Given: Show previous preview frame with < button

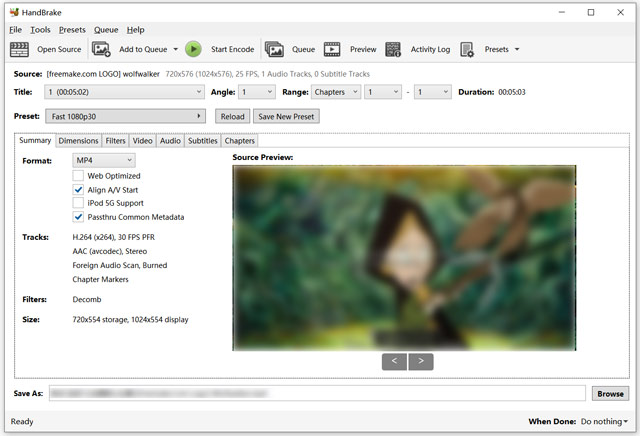Looking at the screenshot, I should pos(394,361).
